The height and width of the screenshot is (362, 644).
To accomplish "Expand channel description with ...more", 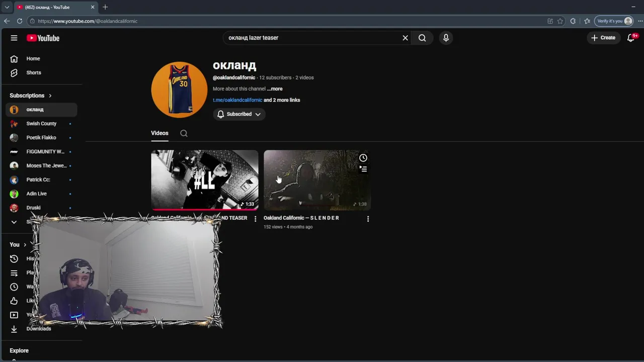I will coord(275,89).
